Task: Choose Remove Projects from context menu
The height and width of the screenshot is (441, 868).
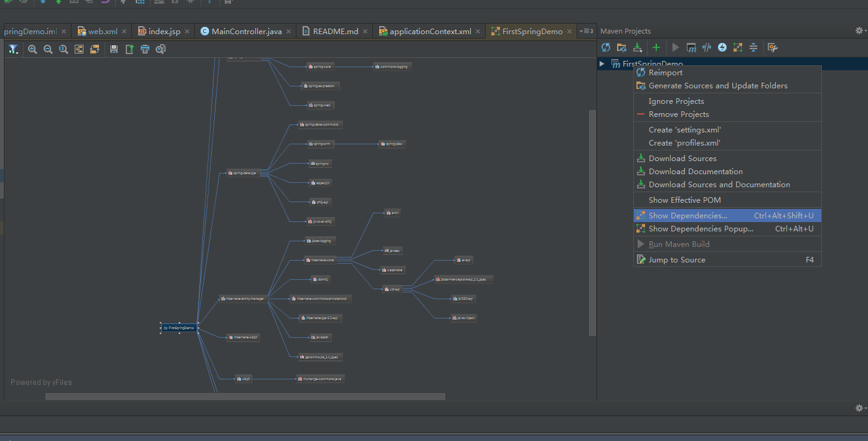Action: [727, 114]
